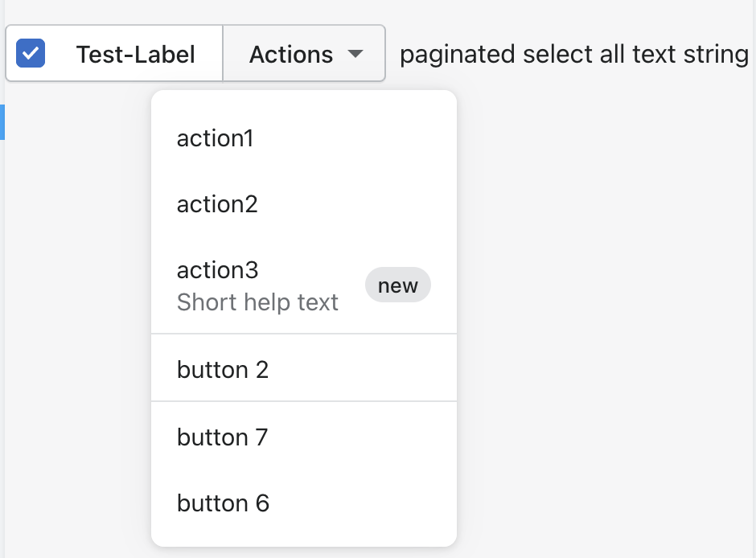756x558 pixels.
Task: Click the Test-Label text
Action: (x=135, y=54)
